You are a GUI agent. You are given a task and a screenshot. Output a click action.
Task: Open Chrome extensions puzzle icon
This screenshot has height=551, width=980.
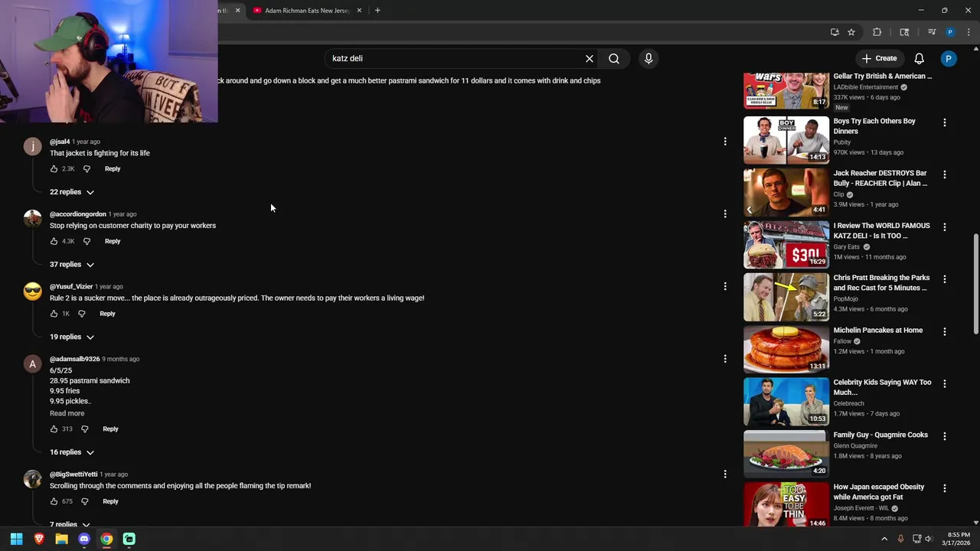tap(877, 32)
